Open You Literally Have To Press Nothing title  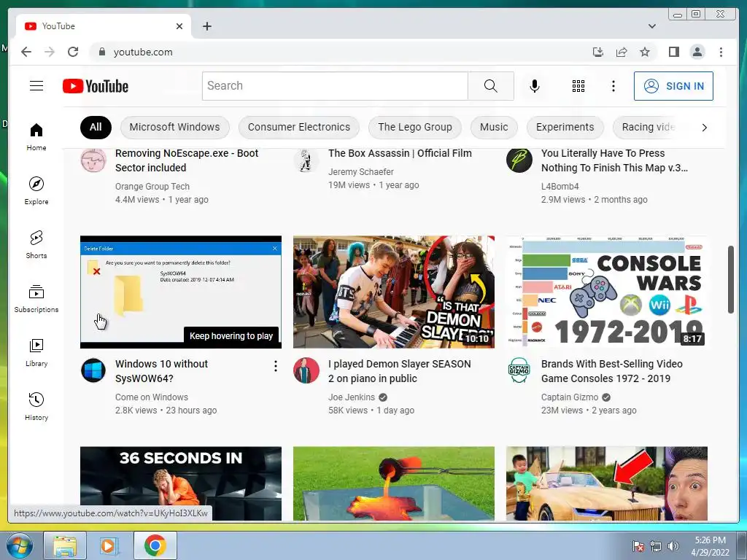(x=614, y=160)
